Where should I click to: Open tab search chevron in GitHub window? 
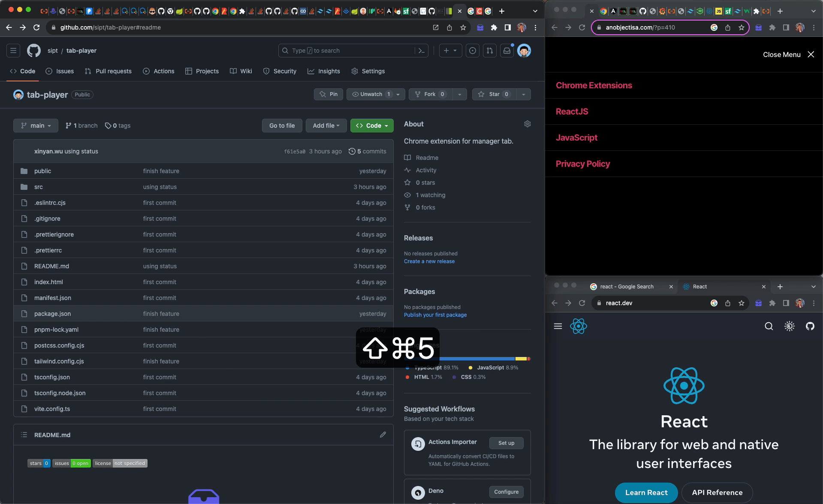pyautogui.click(x=535, y=11)
